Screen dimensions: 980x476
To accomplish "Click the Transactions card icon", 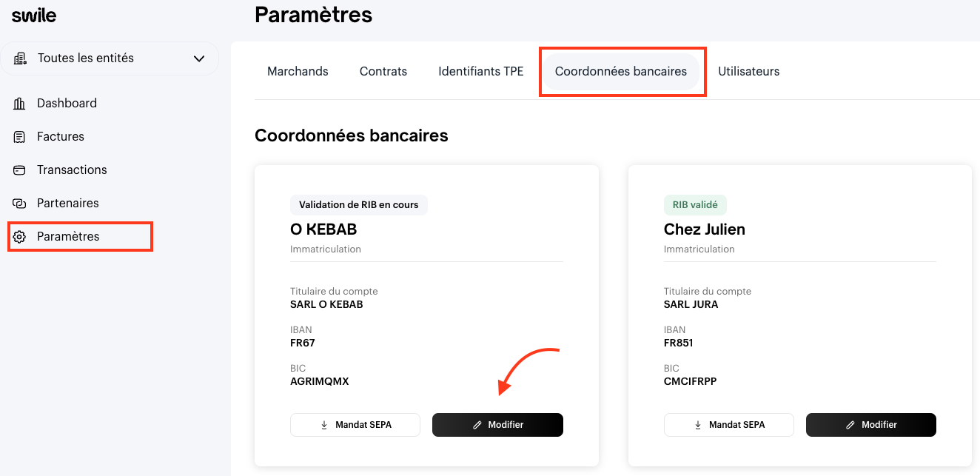I will pyautogui.click(x=20, y=170).
